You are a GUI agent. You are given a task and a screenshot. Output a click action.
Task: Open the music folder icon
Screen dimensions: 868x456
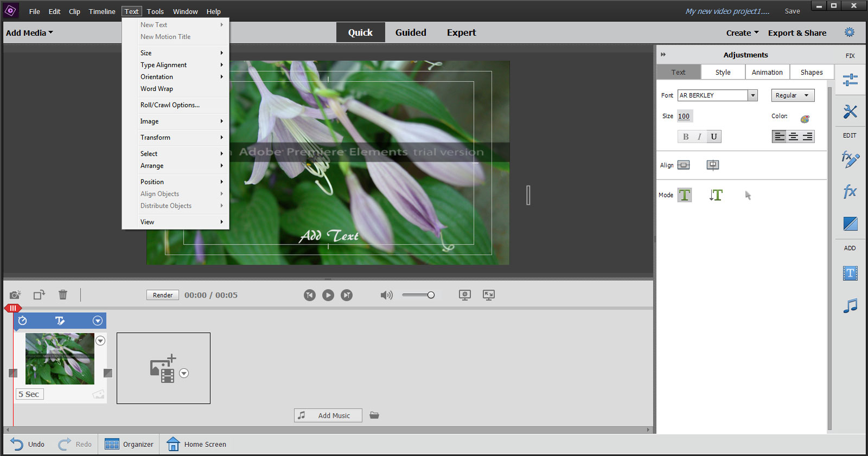tap(374, 415)
